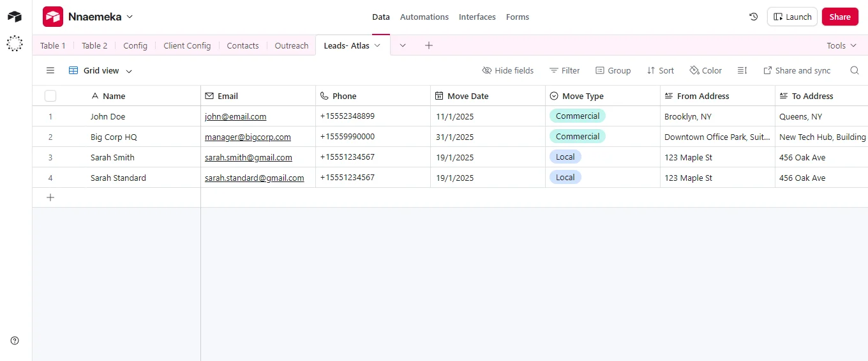Open the Omni AI assistant icon
Screen dimensions: 868x361
coord(15,43)
